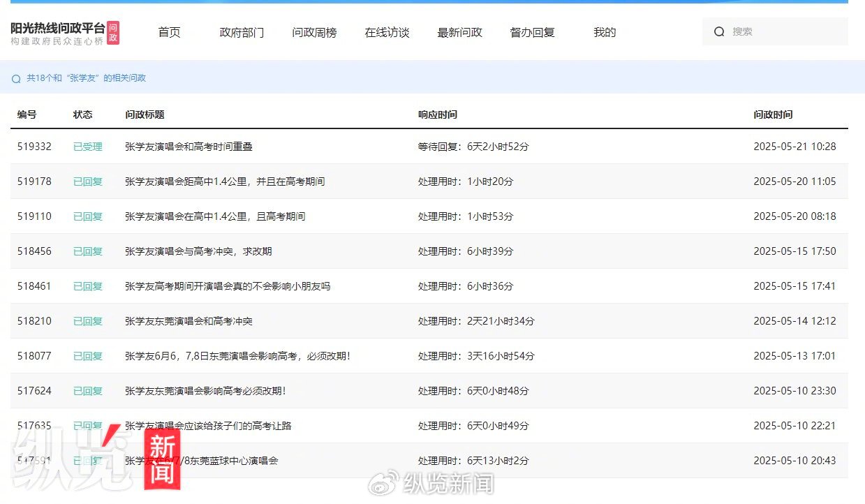Screen dimensions: 865x504
Task: Click the 编号 column header
Action: (27, 114)
